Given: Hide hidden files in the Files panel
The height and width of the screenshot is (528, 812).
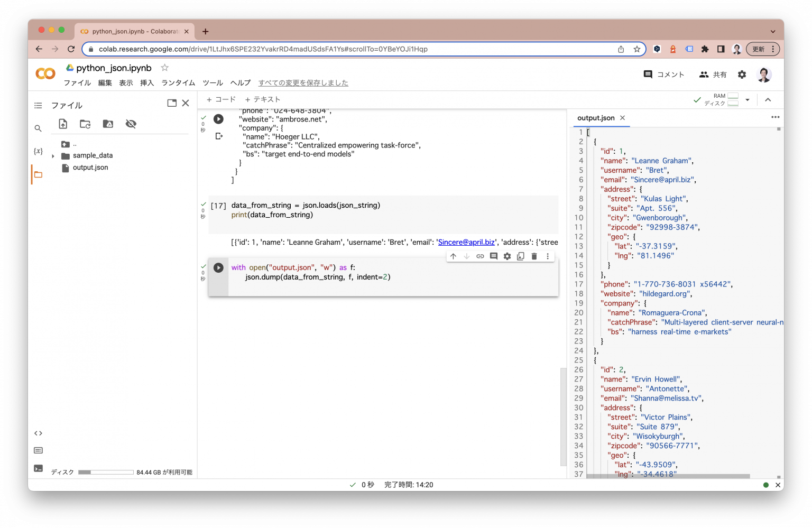Looking at the screenshot, I should pos(131,124).
